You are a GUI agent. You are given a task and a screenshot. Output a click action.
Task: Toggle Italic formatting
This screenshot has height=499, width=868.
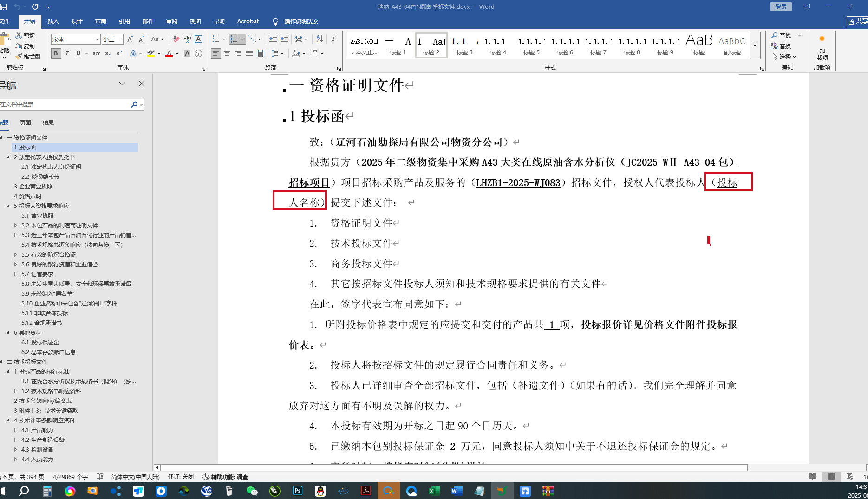(67, 53)
